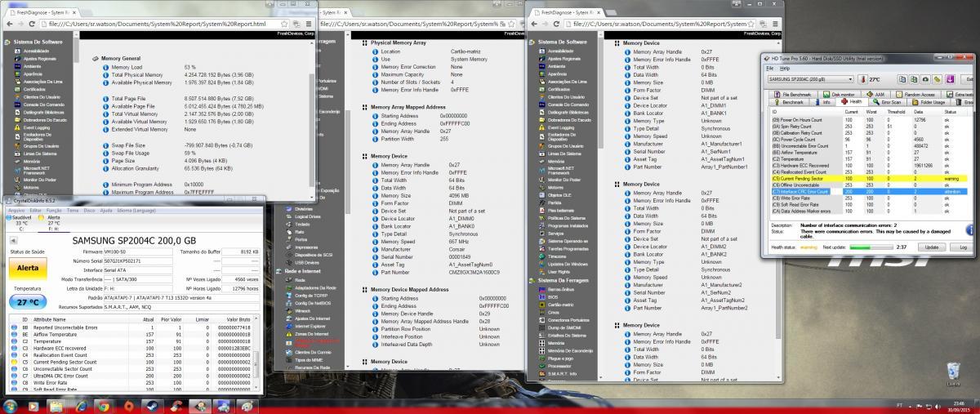The width and height of the screenshot is (980, 414).
Task: Open the Editar menu in CrystalDiskInfo
Action: point(35,211)
